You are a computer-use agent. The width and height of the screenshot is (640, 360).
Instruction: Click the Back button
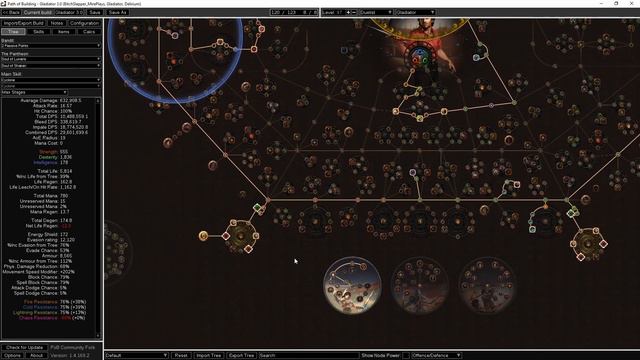[11, 12]
